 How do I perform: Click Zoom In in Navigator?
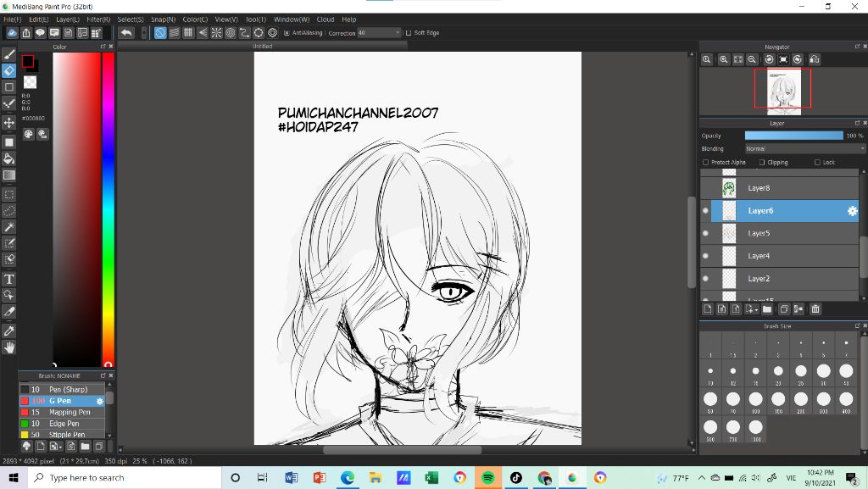[724, 59]
